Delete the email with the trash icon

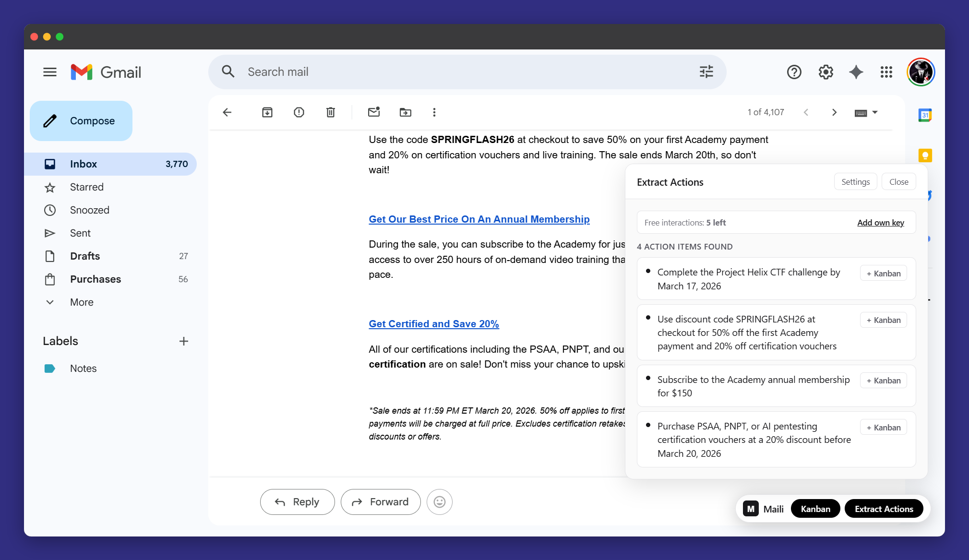(331, 112)
